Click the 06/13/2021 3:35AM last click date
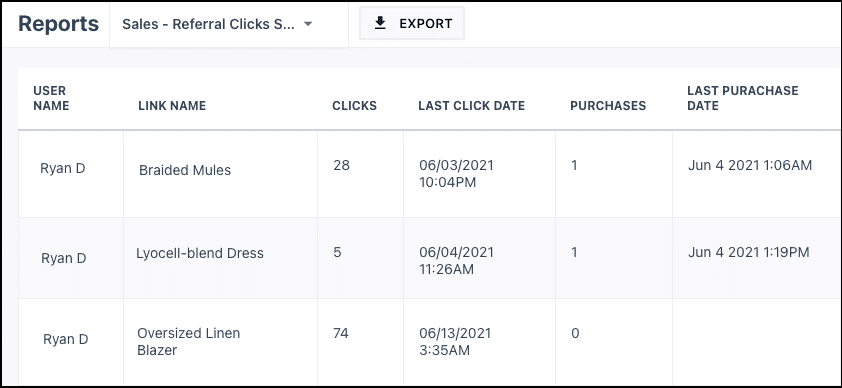The height and width of the screenshot is (388, 842). point(455,342)
